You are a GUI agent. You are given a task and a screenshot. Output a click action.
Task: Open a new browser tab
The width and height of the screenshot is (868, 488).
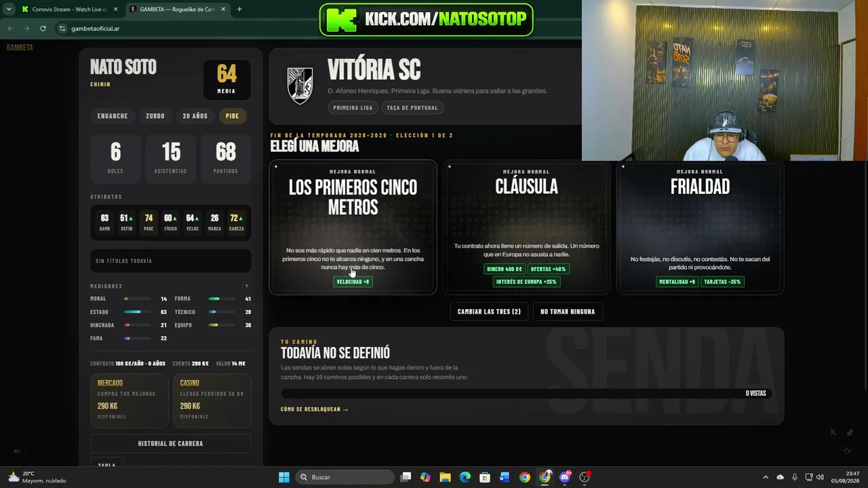[x=239, y=9]
